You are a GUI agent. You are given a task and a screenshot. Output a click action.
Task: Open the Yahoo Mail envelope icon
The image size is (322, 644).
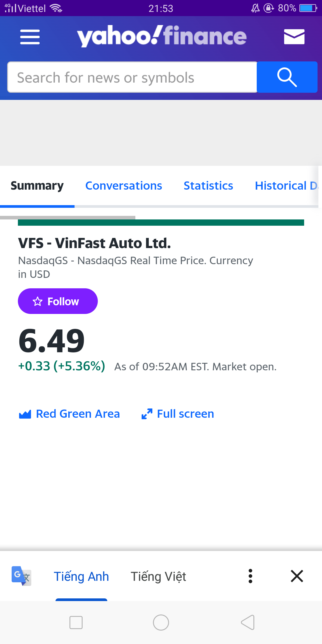click(x=294, y=37)
